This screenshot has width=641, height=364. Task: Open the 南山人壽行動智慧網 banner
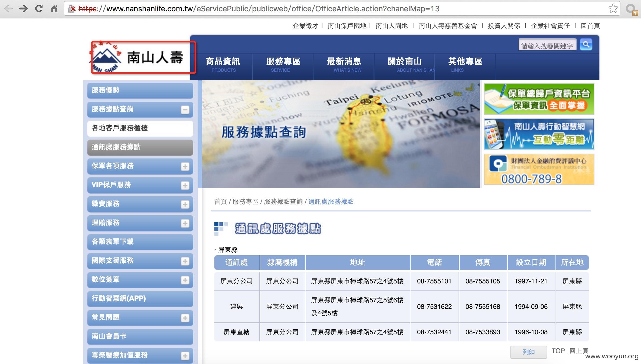(539, 134)
